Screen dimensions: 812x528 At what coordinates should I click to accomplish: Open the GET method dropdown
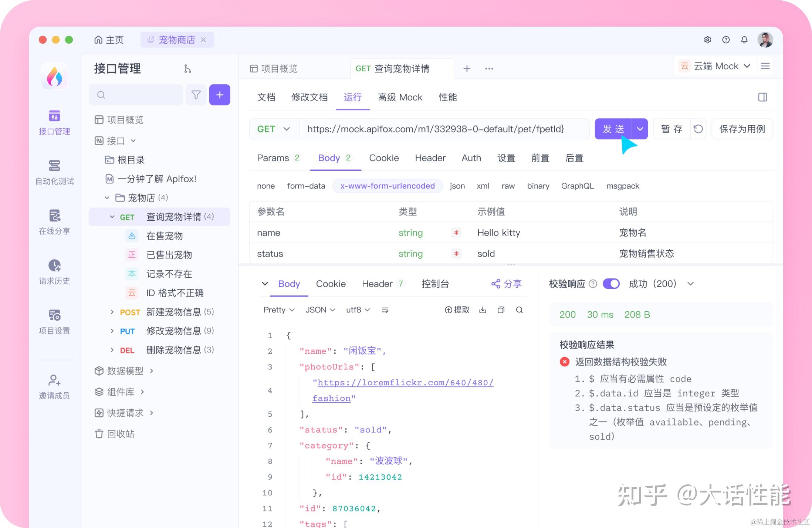click(274, 129)
